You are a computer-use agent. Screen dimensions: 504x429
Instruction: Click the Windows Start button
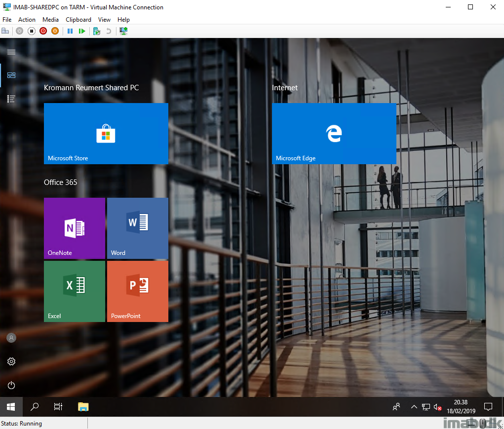click(11, 407)
